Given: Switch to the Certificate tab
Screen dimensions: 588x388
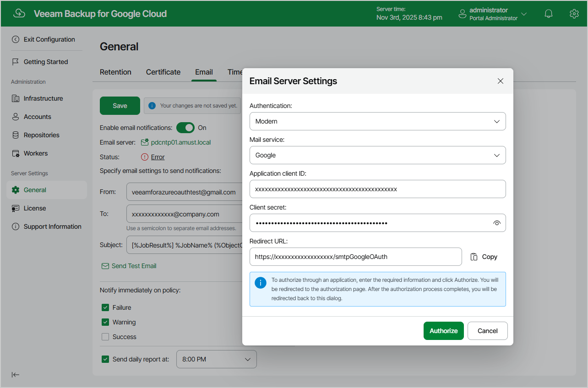Looking at the screenshot, I should (x=163, y=72).
